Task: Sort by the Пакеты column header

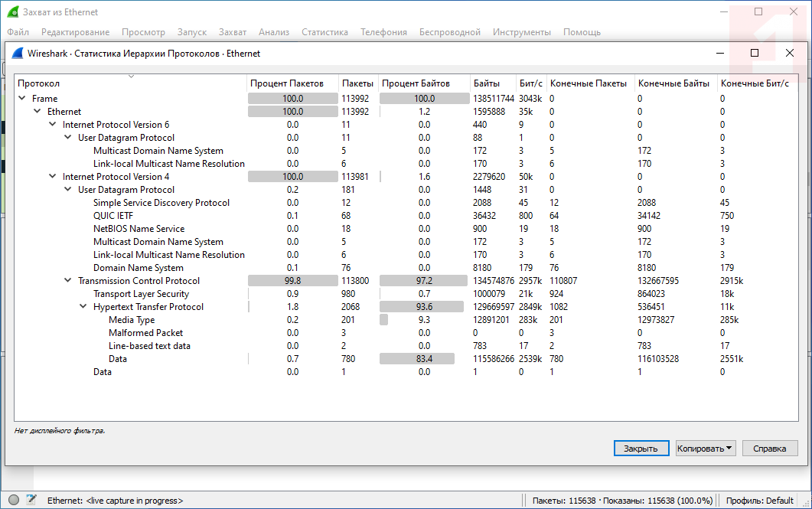Action: (x=358, y=83)
